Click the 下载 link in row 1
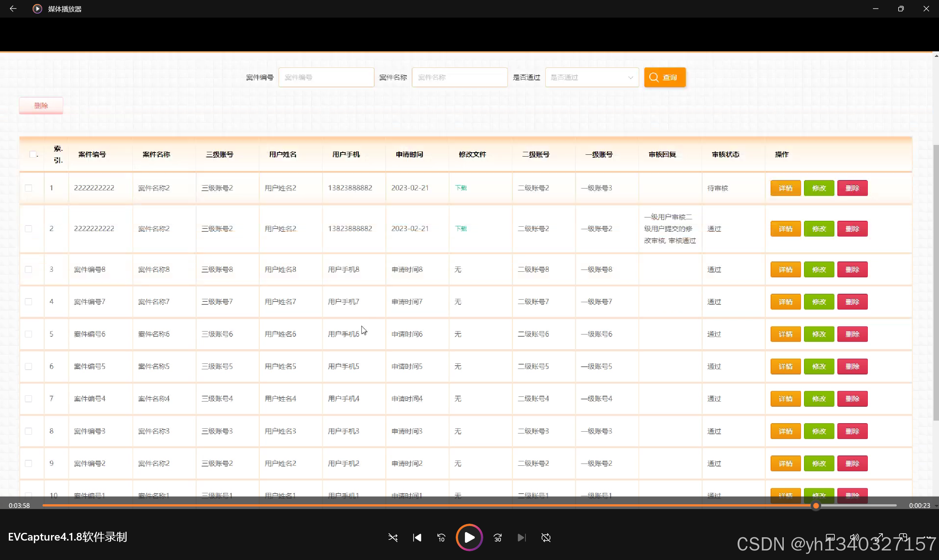 point(461,188)
